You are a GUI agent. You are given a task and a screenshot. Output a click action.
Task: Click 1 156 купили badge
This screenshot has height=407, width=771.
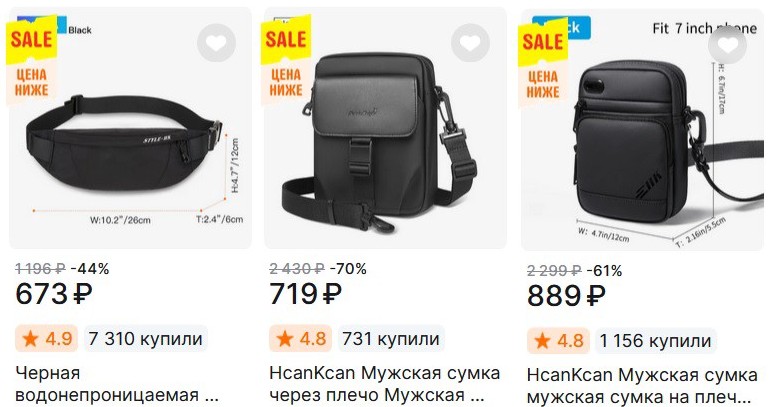click(x=655, y=341)
